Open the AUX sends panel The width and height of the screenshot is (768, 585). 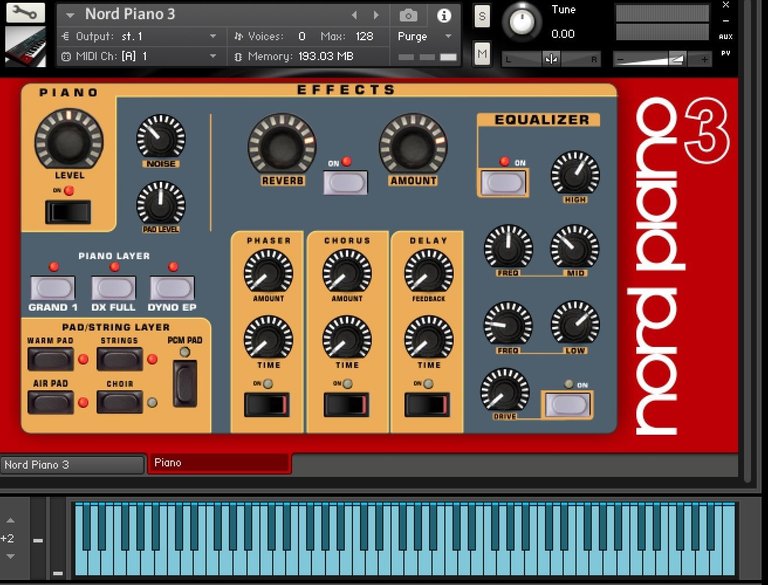coord(725,37)
